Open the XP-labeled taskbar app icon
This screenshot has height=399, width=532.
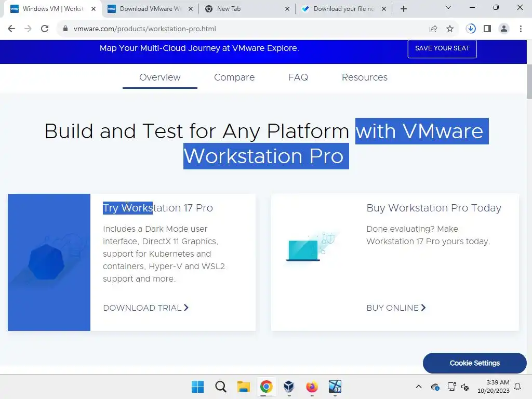point(335,387)
